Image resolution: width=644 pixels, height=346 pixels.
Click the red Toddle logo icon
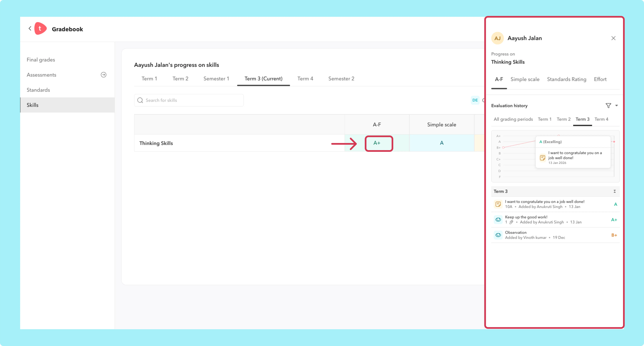click(40, 29)
